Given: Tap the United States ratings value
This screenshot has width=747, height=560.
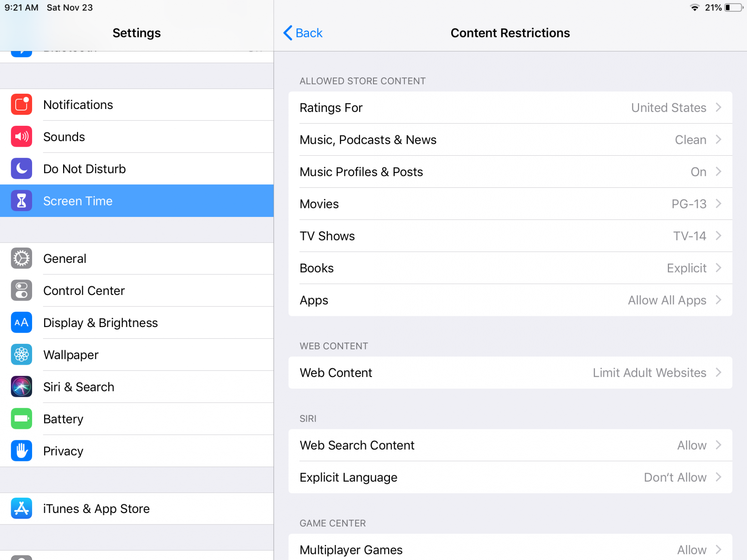Looking at the screenshot, I should [669, 108].
